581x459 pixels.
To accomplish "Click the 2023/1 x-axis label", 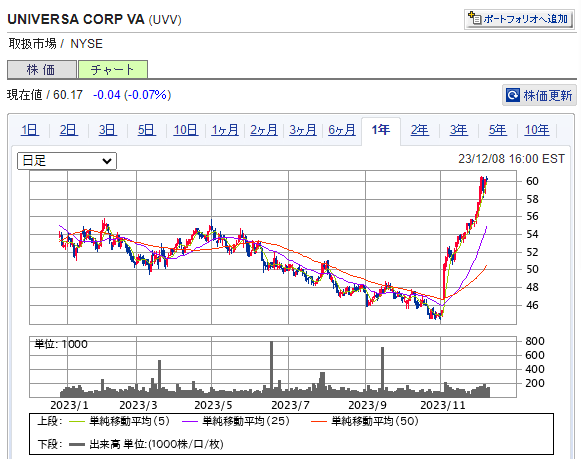I will (x=69, y=405).
